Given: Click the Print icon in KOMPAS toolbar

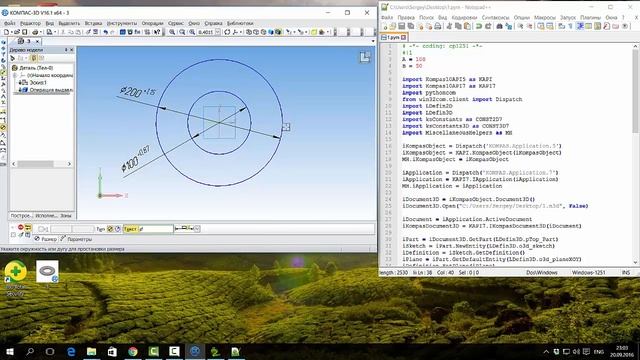Looking at the screenshot, I should 35,32.
